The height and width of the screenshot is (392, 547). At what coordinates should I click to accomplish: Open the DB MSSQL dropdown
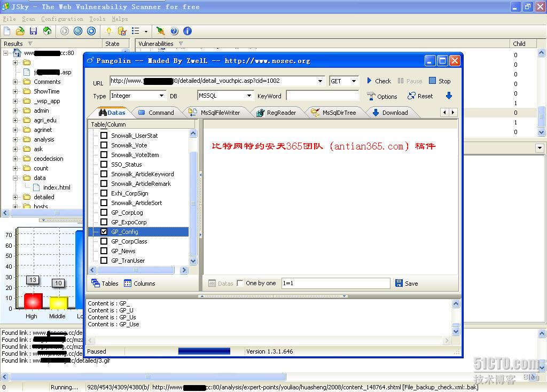pos(249,96)
